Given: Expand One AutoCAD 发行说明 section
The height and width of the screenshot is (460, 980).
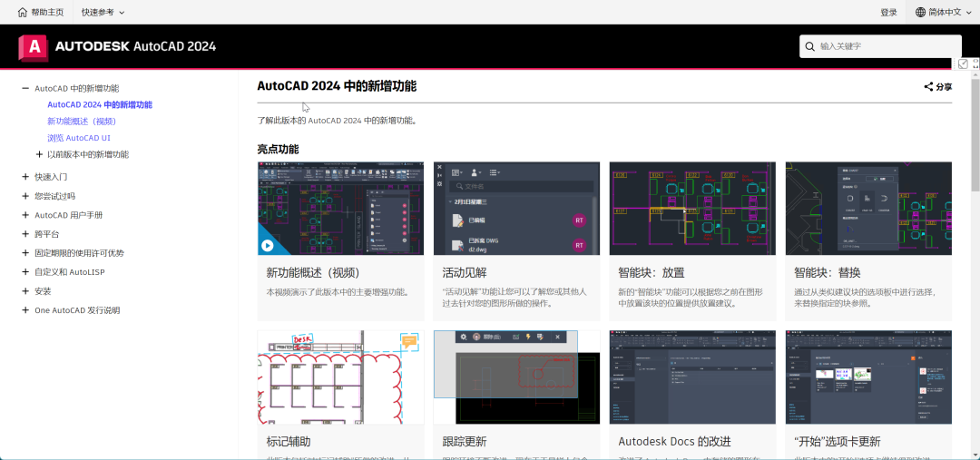Looking at the screenshot, I should [x=25, y=310].
